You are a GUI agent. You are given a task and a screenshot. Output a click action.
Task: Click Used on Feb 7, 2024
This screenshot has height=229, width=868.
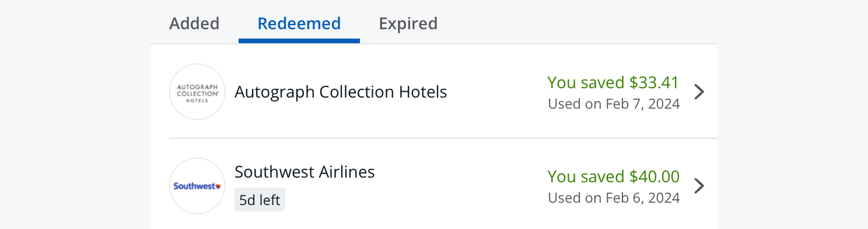pyautogui.click(x=614, y=104)
